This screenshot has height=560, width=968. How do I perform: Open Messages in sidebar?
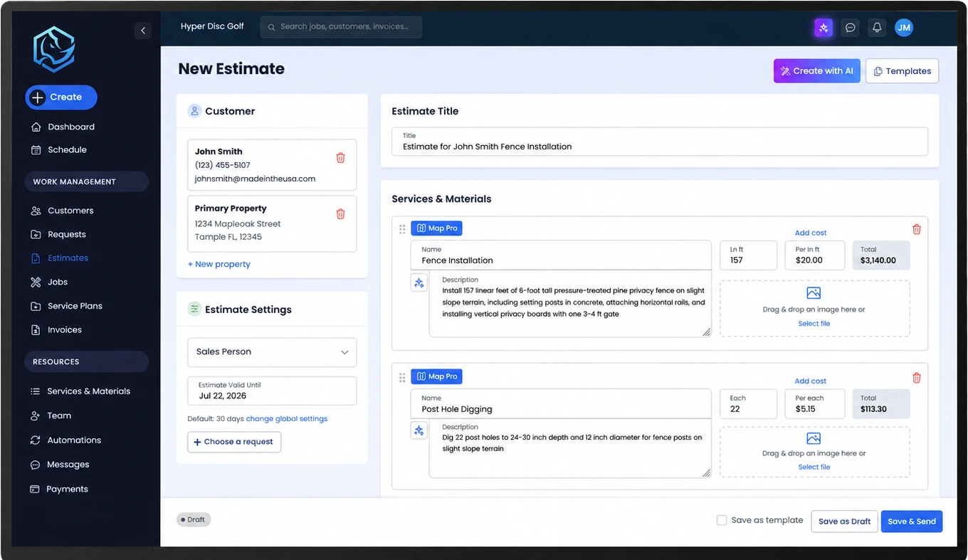point(68,465)
